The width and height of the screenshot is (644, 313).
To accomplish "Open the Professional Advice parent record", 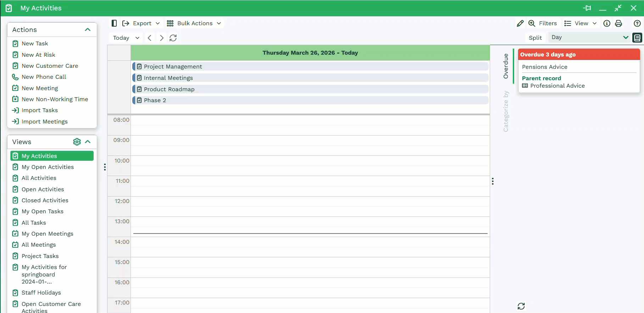I will [x=557, y=86].
